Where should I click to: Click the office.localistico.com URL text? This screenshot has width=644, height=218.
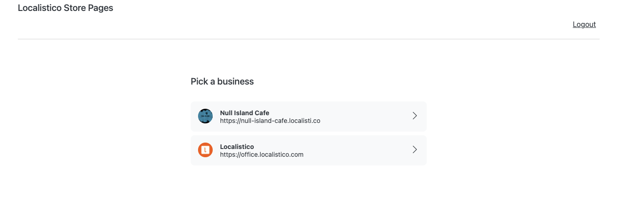[262, 154]
